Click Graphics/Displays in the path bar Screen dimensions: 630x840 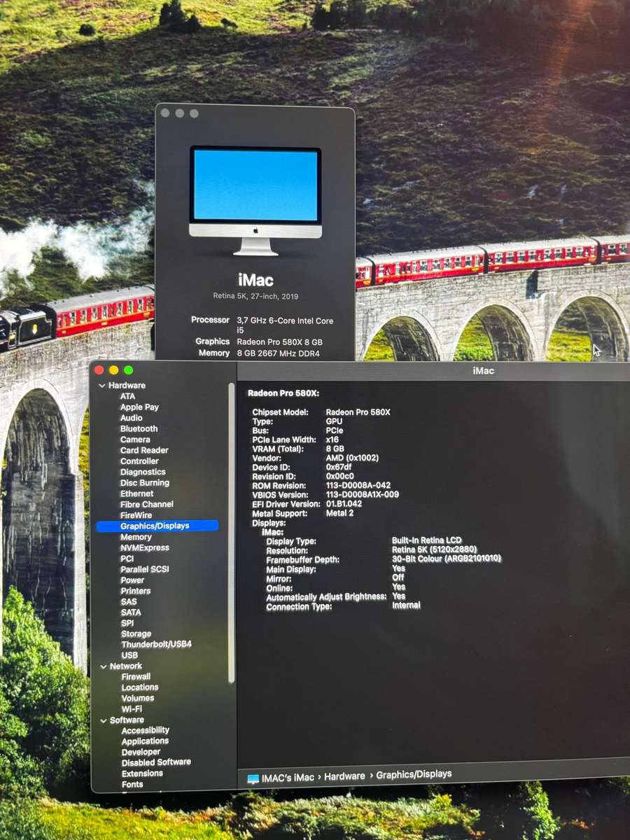point(414,774)
